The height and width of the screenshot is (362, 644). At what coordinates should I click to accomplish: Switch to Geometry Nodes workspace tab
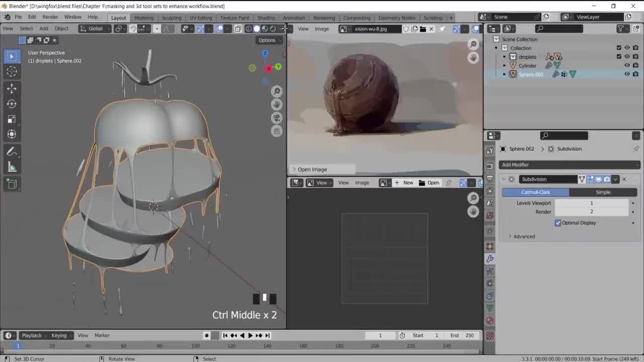click(397, 18)
